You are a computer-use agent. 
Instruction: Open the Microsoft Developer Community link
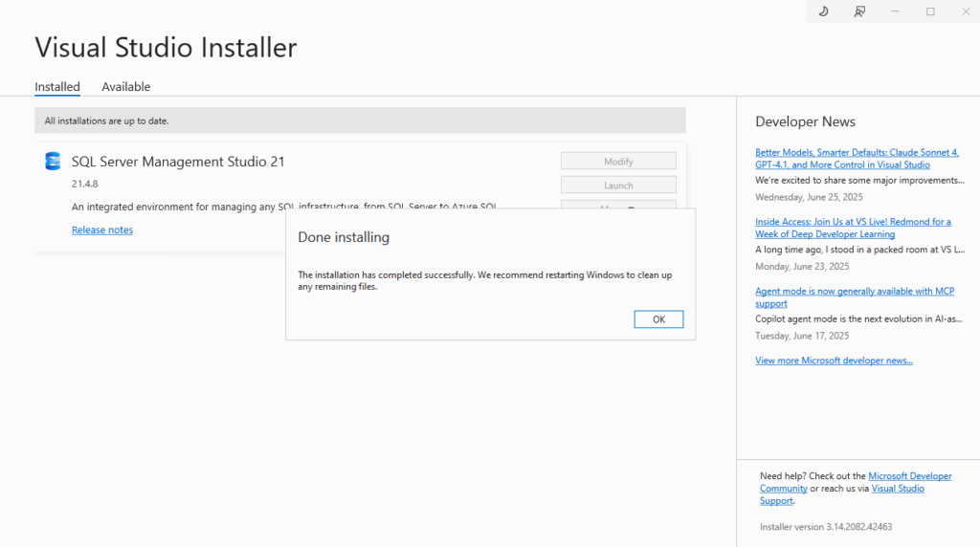pos(910,476)
